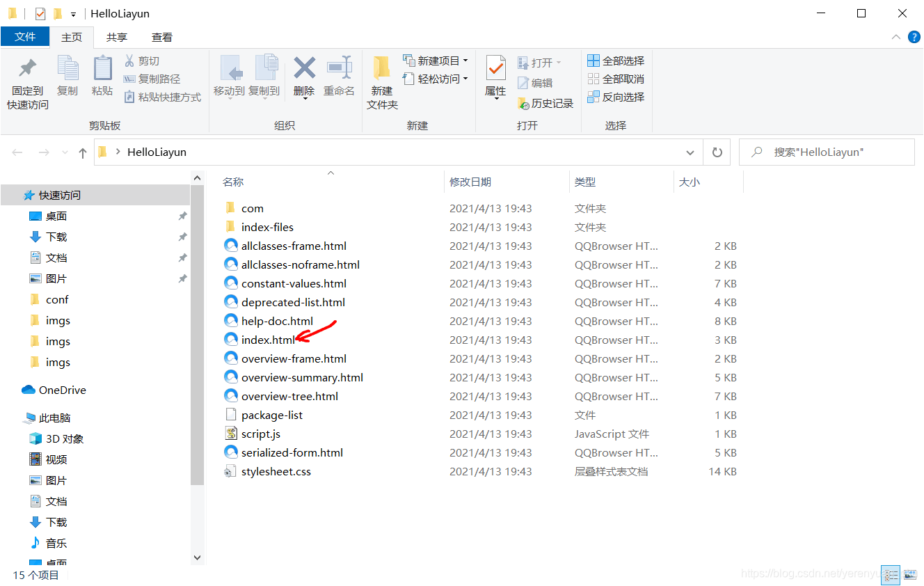Image resolution: width=924 pixels, height=586 pixels.
Task: Select the package-list file
Action: pos(272,415)
